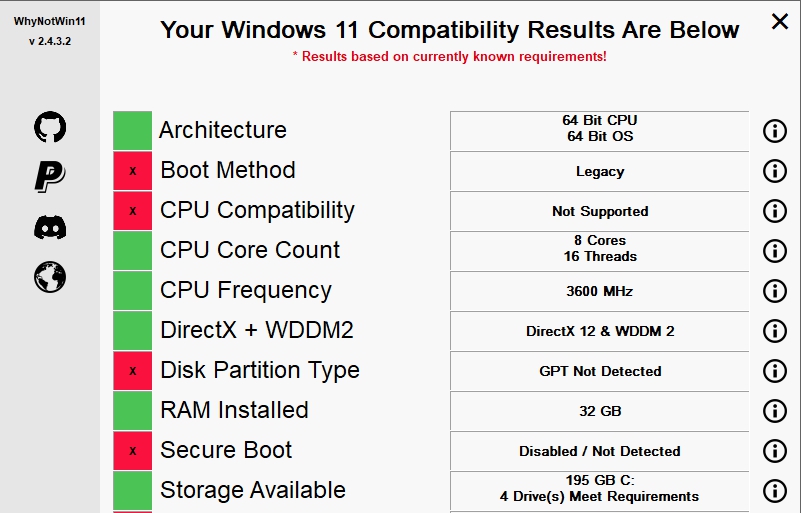Open CPU Compatibility info icon
Image resolution: width=804 pixels, height=513 pixels.
click(774, 211)
